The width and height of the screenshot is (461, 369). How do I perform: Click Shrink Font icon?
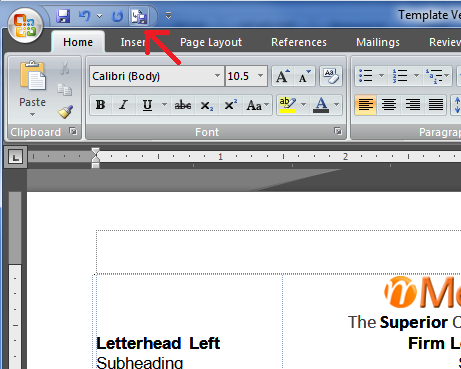pyautogui.click(x=304, y=76)
